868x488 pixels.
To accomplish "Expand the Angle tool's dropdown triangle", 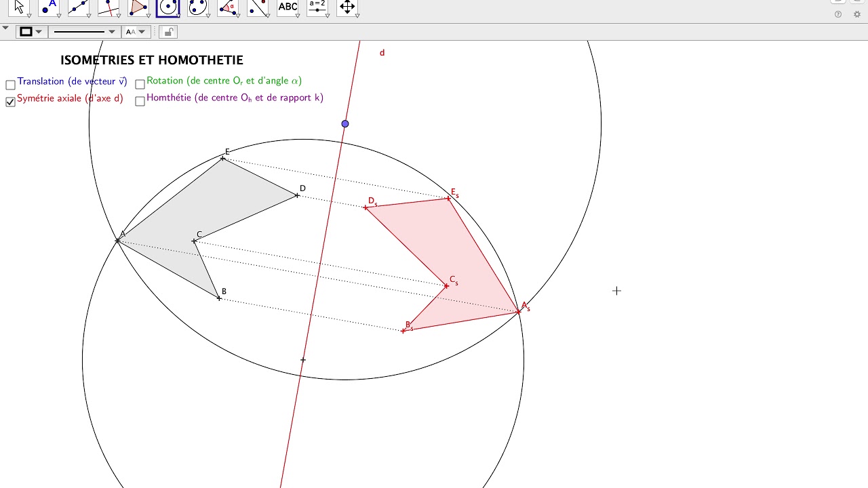I will point(237,16).
